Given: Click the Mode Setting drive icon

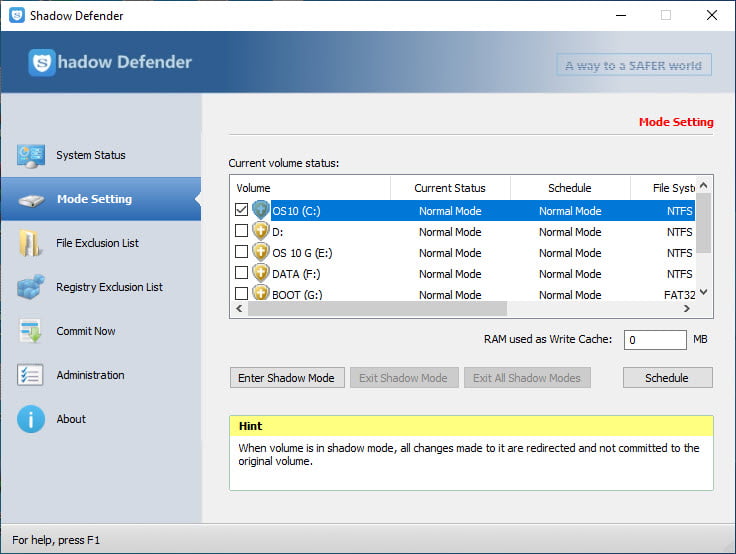Looking at the screenshot, I should point(31,200).
